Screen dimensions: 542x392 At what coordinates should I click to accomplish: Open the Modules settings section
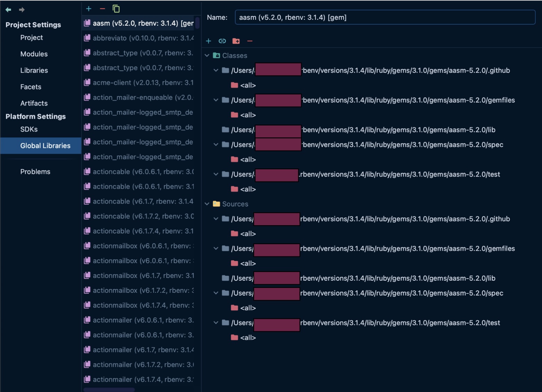click(x=34, y=54)
